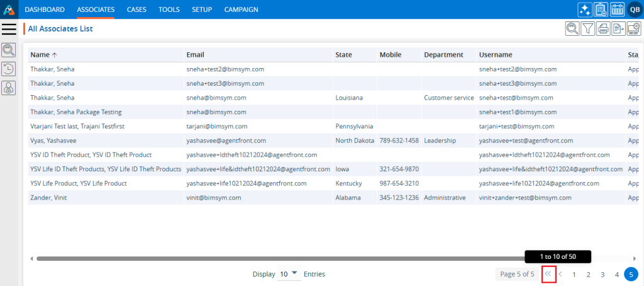This screenshot has width=644, height=286.
Task: Click the filter funnel icon
Action: [588, 28]
